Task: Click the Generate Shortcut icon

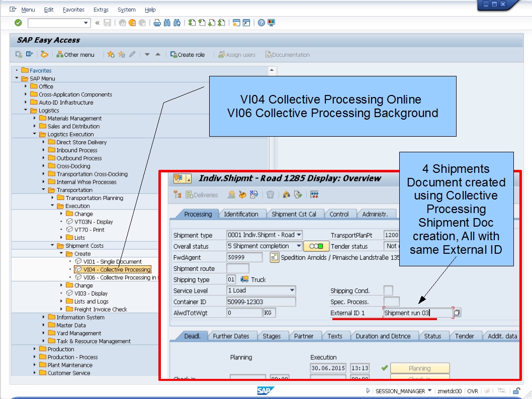Action: click(246, 23)
